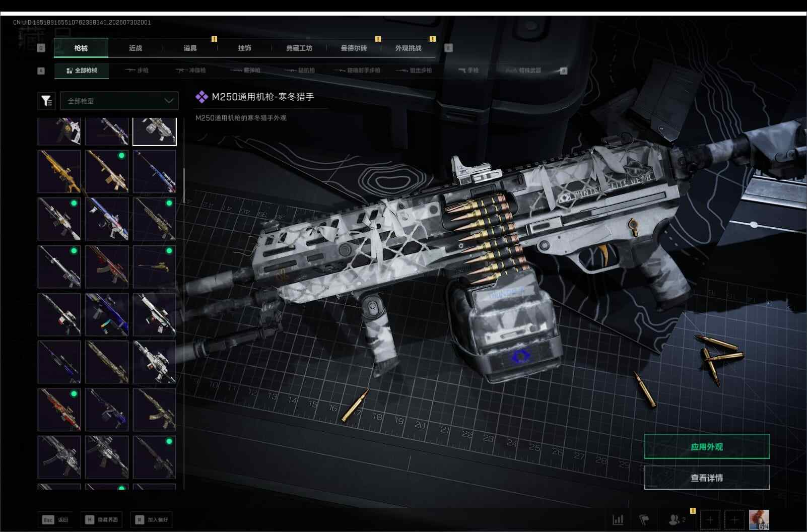Click the description M250通用机枪的寒冬猎手外观
This screenshot has width=807, height=532.
click(241, 118)
